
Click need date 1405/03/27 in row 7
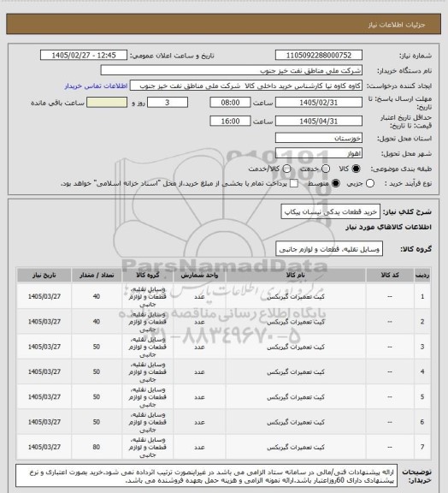44,447
